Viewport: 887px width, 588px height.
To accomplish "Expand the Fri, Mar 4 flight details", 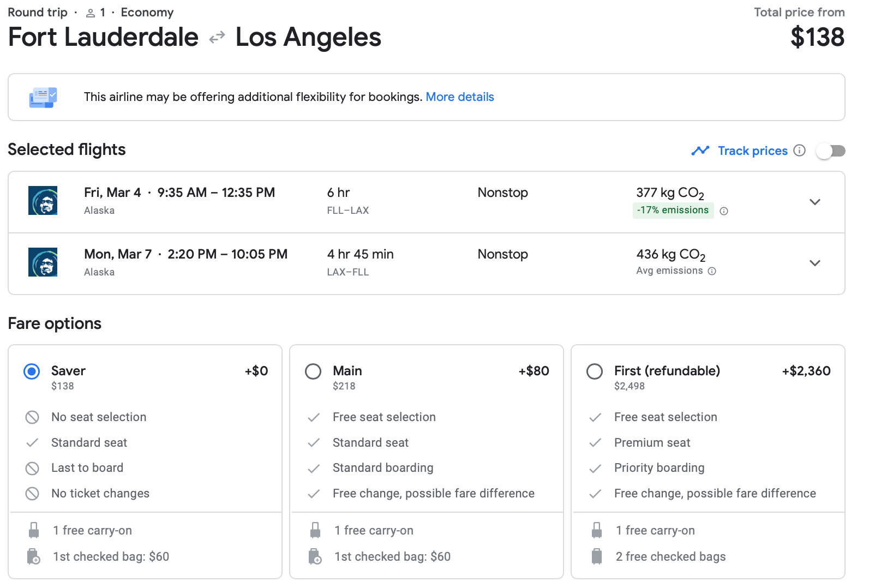I will tap(815, 202).
